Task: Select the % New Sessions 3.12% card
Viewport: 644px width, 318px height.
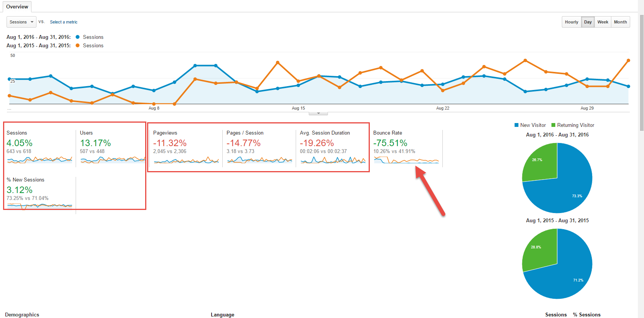Action: tap(39, 195)
